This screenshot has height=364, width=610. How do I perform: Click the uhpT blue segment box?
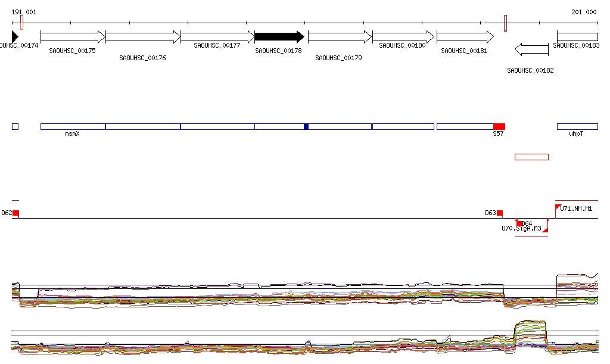577,126
